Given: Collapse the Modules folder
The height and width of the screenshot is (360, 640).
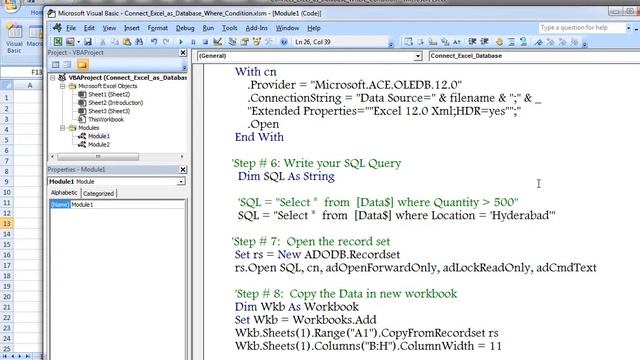Looking at the screenshot, I should [x=62, y=128].
